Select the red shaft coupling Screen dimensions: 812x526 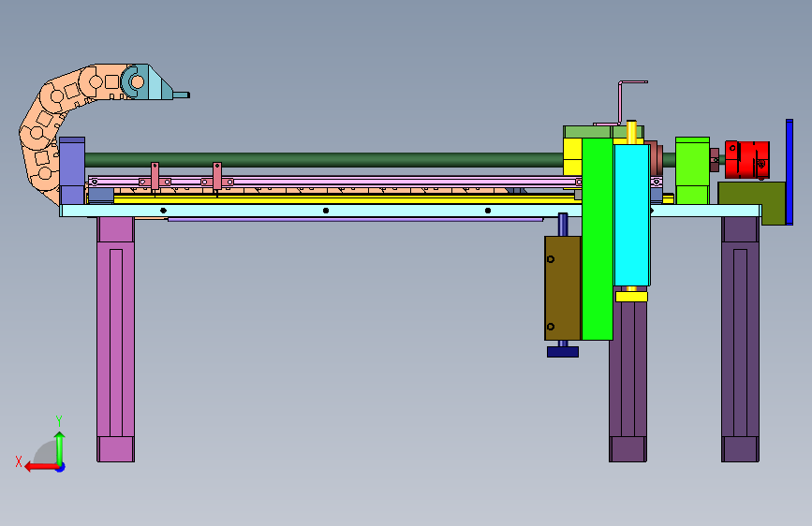746,159
